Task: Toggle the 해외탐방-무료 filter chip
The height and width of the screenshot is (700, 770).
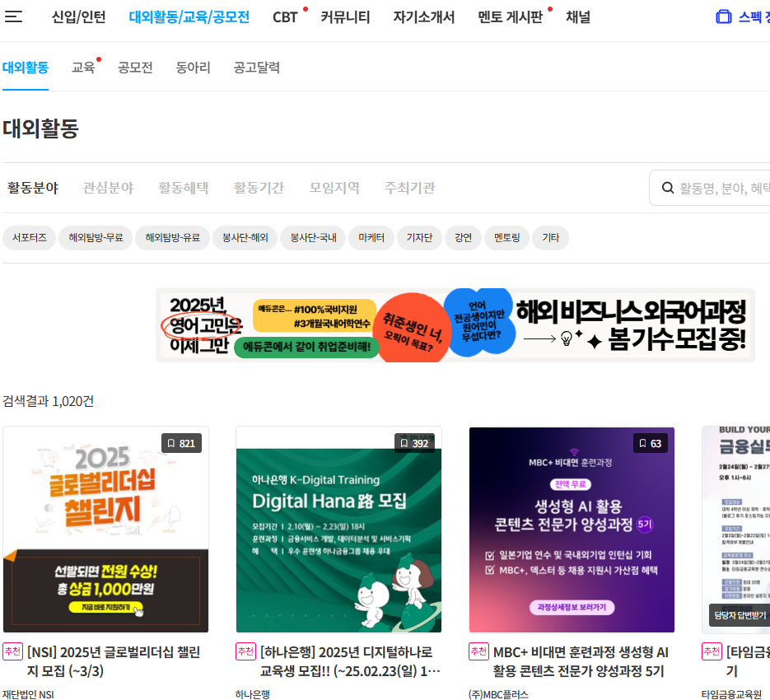Action: tap(96, 238)
